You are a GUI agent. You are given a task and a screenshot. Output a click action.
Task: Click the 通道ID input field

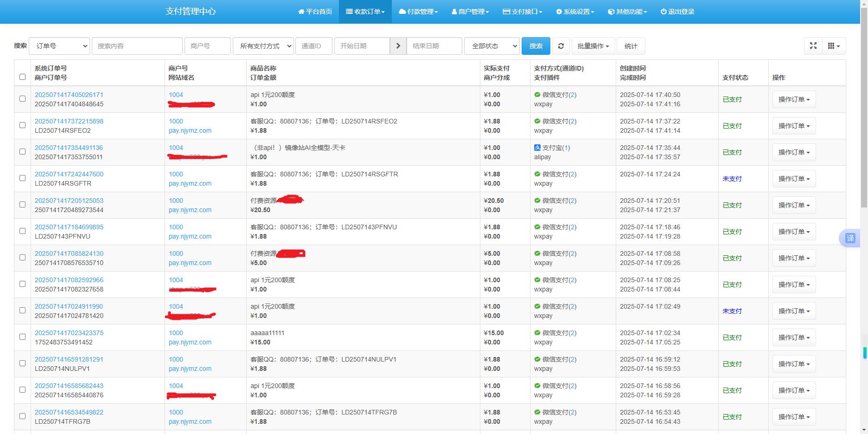click(314, 46)
